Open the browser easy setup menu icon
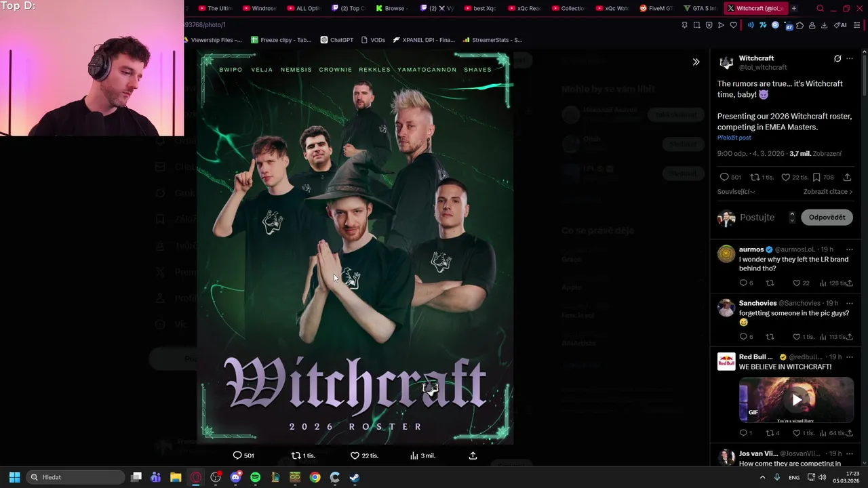868x488 pixels. pos(857,25)
